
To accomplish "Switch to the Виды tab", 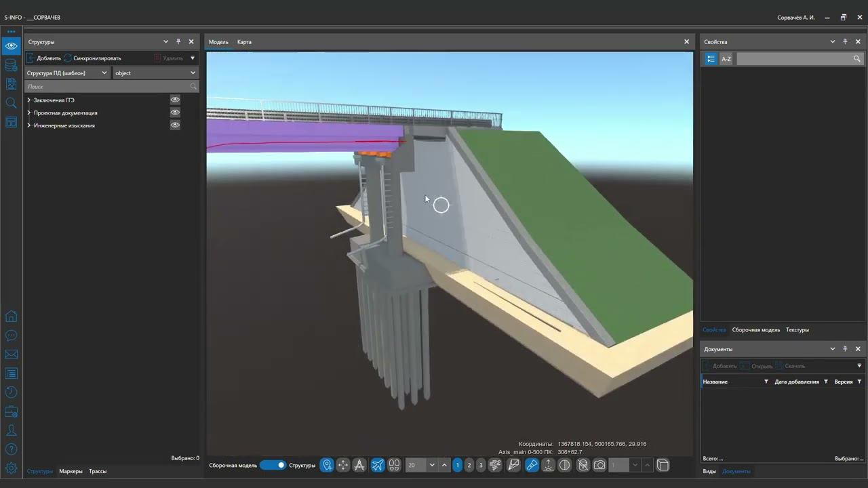I will pyautogui.click(x=709, y=471).
